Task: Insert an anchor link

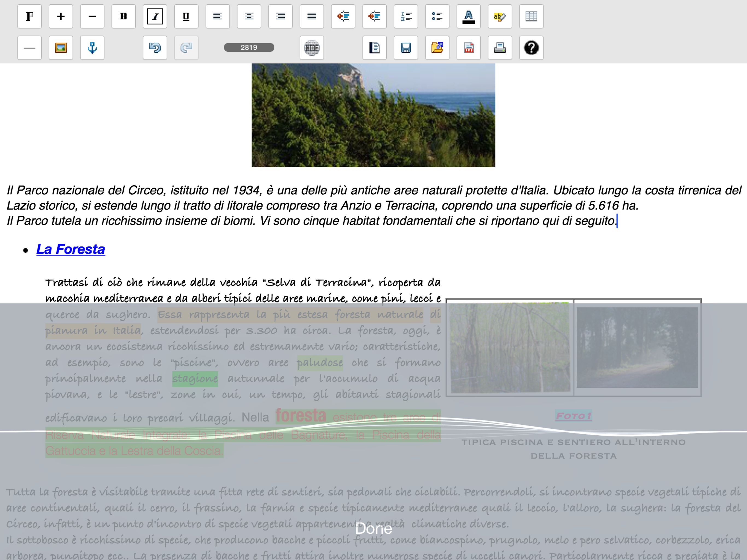Action: pos(92,48)
